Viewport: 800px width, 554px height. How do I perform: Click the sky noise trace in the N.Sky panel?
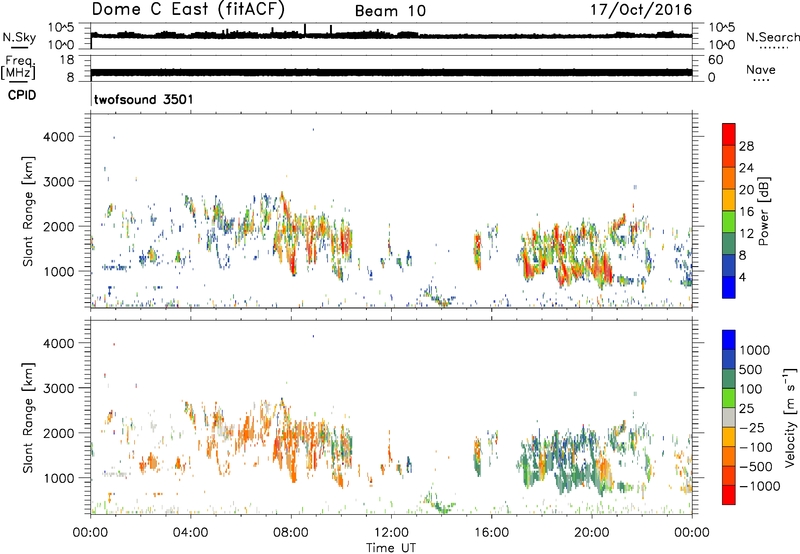[x=392, y=36]
